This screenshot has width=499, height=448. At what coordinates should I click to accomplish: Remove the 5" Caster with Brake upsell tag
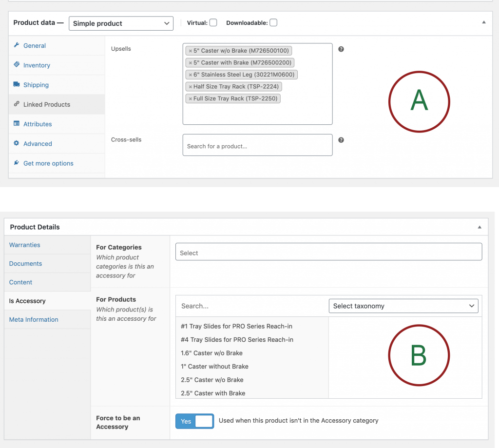pyautogui.click(x=191, y=63)
